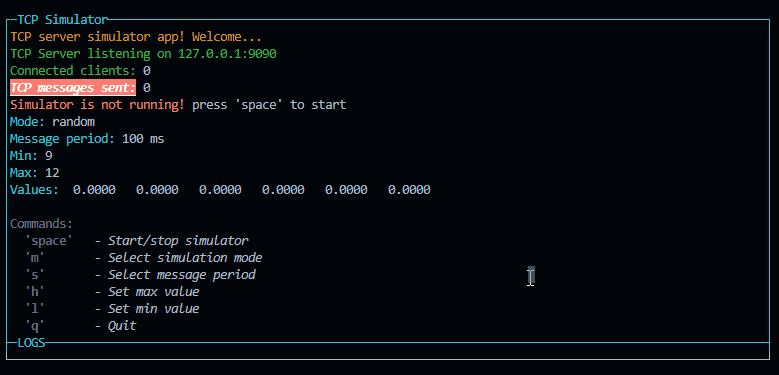Viewport: 779px width, 375px height.
Task: Click the 'Set max value' command row
Action: 112,292
